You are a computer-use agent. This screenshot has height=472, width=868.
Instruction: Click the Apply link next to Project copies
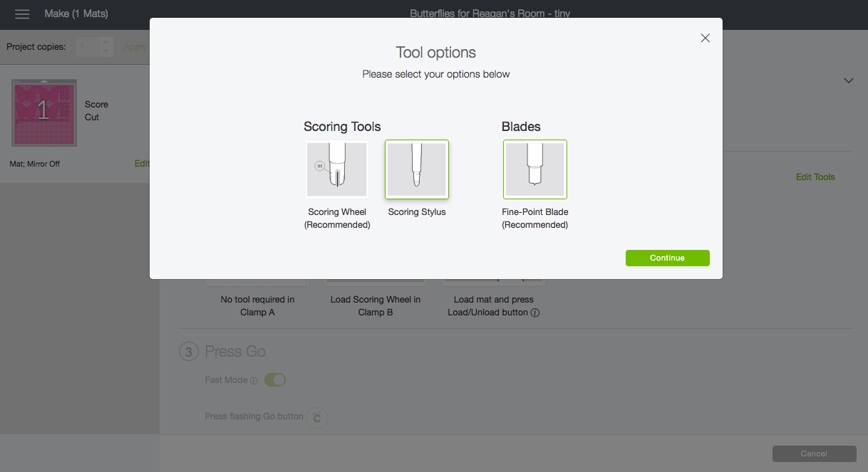click(135, 47)
